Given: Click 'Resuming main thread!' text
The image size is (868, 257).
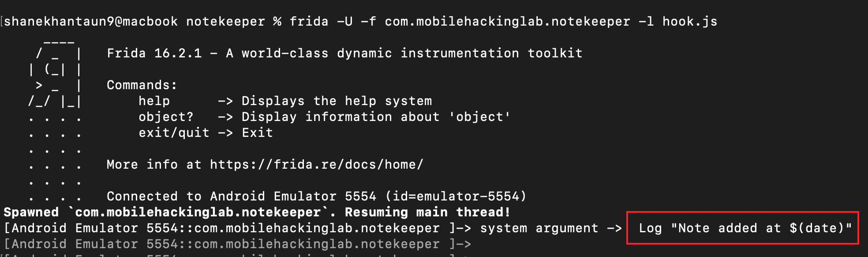Looking at the screenshot, I should tap(427, 212).
